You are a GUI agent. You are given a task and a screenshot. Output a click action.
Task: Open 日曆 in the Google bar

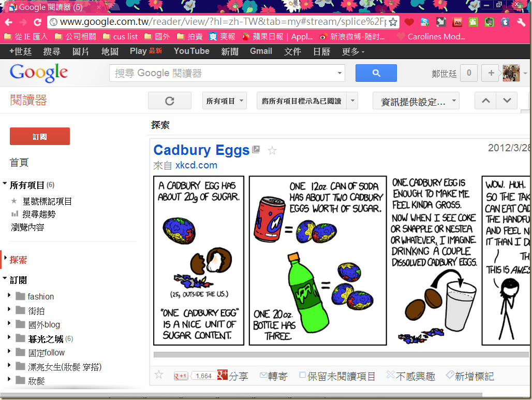point(321,51)
